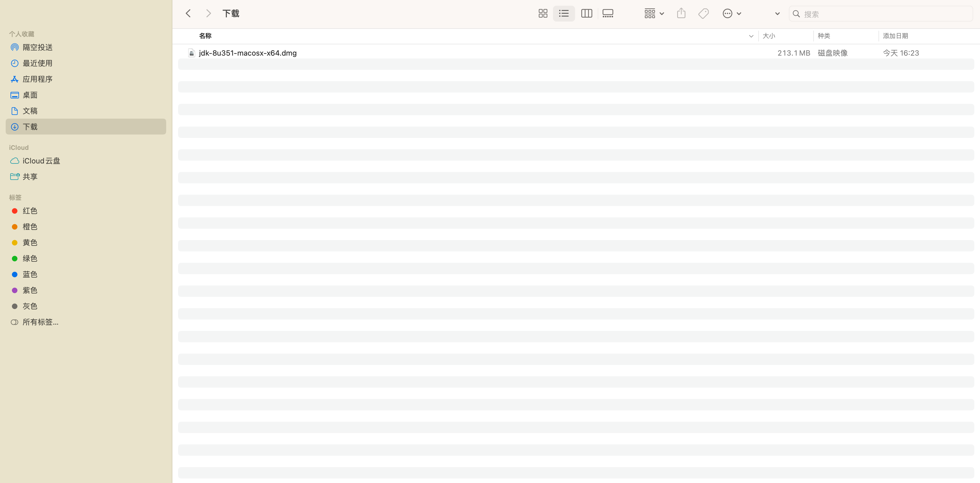
Task: Click the desktop icon beside 桌面
Action: click(x=14, y=95)
